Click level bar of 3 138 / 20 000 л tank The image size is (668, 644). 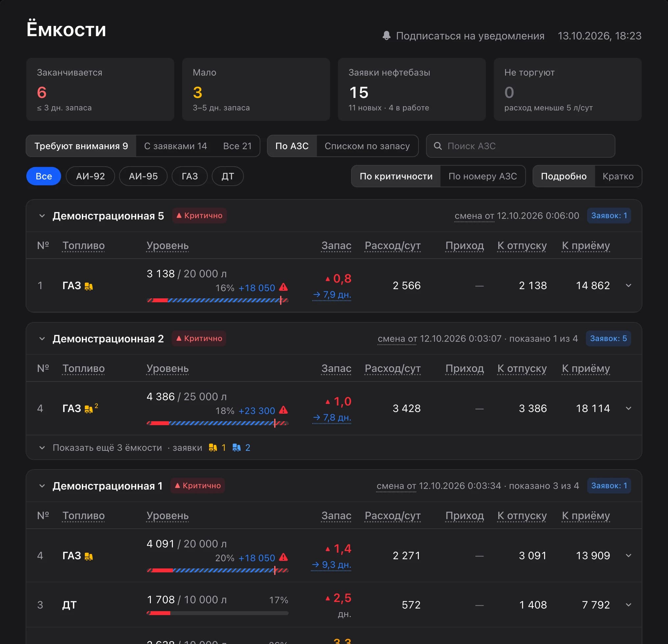coord(217,300)
